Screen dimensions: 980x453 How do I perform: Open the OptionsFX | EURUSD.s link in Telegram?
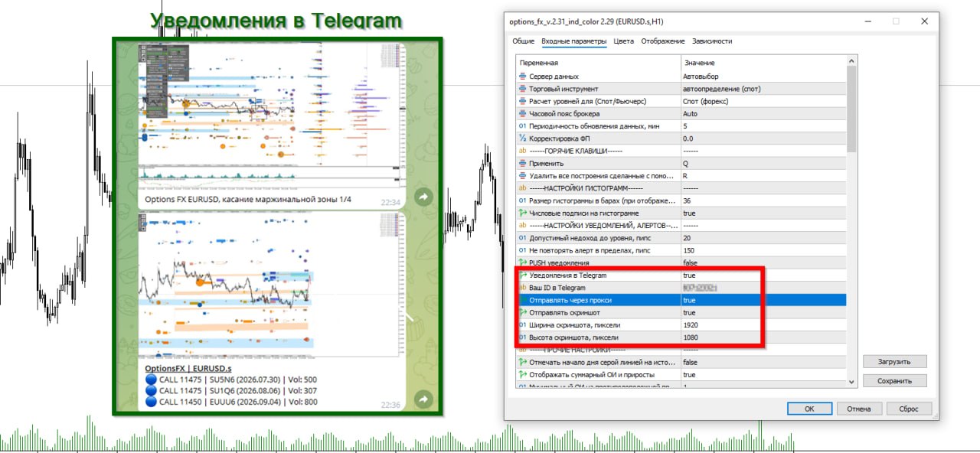tap(188, 368)
